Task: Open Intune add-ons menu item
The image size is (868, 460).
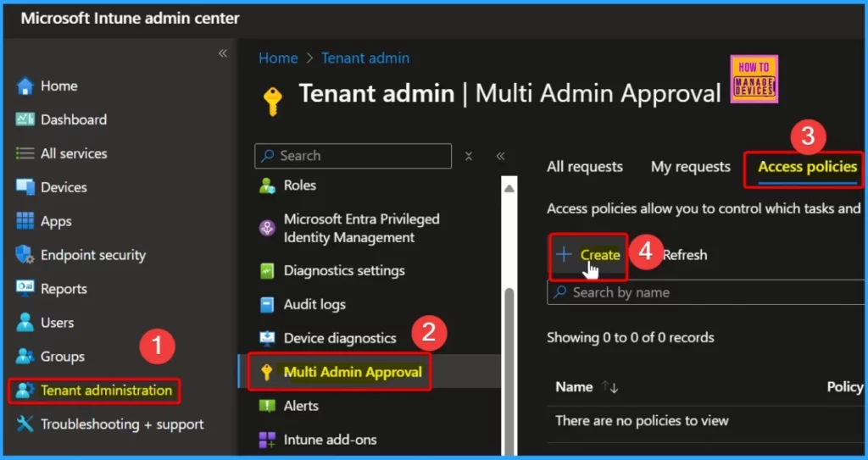Action: click(330, 440)
